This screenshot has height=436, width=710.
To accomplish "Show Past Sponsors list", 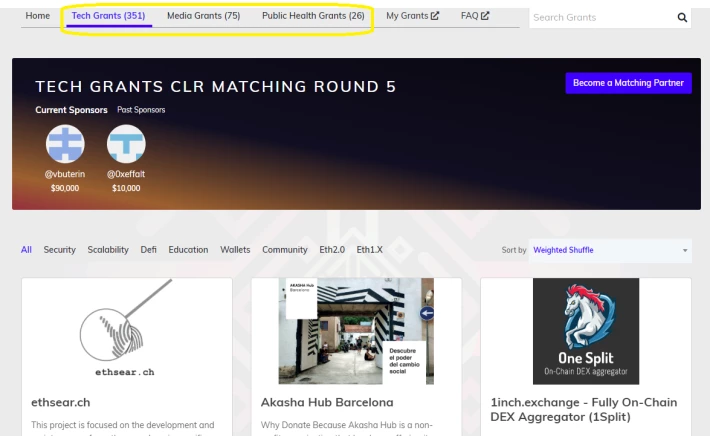I will 141,110.
